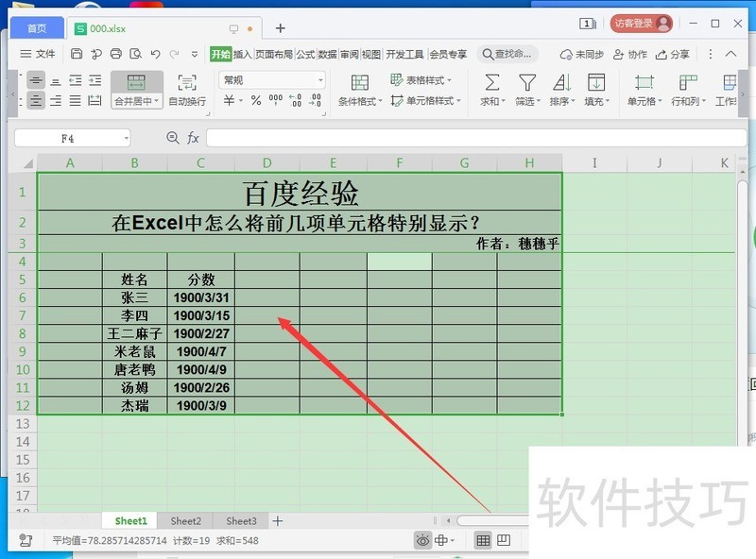Click the 求和 sum icon
The width and height of the screenshot is (756, 559).
(491, 83)
